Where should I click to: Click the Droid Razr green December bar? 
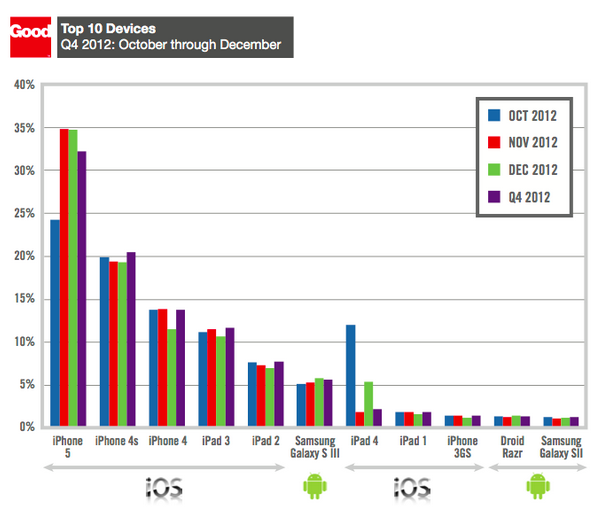[516, 421]
